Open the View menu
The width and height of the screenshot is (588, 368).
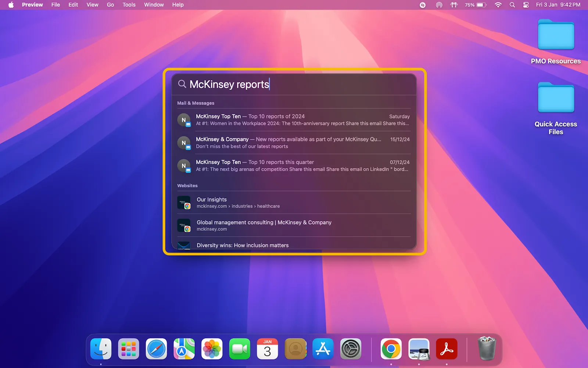click(92, 5)
